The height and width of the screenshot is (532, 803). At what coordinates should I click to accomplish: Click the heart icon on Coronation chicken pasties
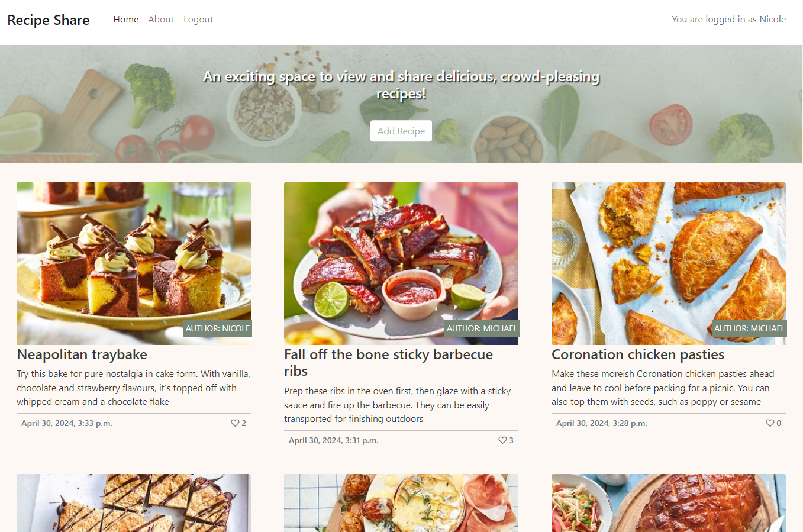(770, 423)
